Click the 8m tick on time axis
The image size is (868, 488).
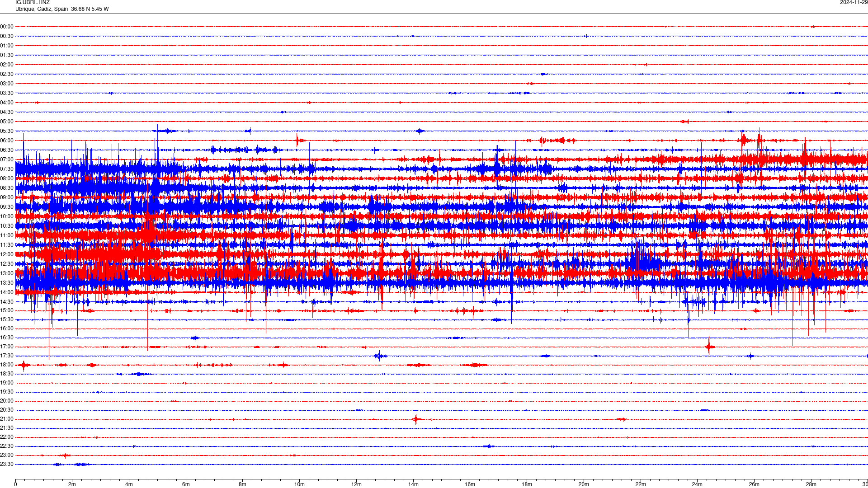[243, 484]
